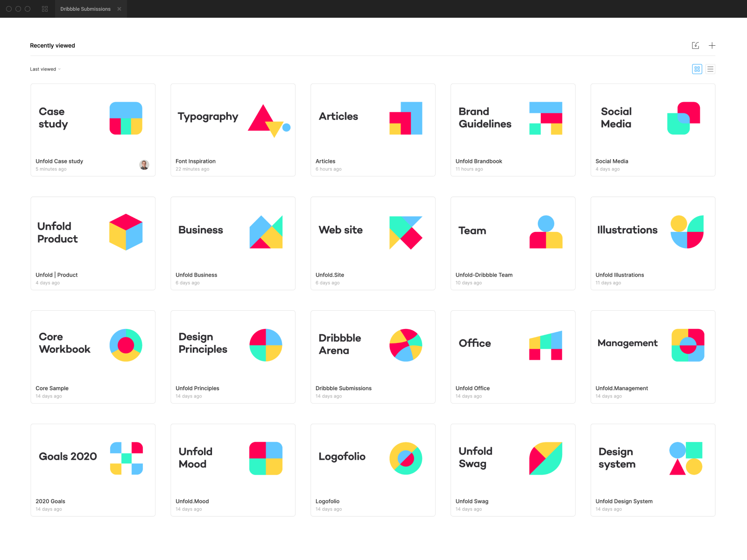Switch to list view
The image size is (747, 560).
pyautogui.click(x=710, y=69)
